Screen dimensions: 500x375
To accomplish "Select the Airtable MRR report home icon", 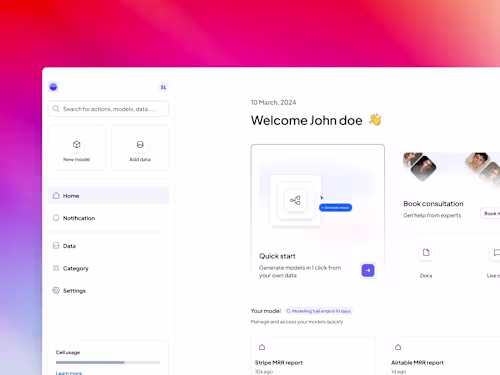I will (398, 347).
